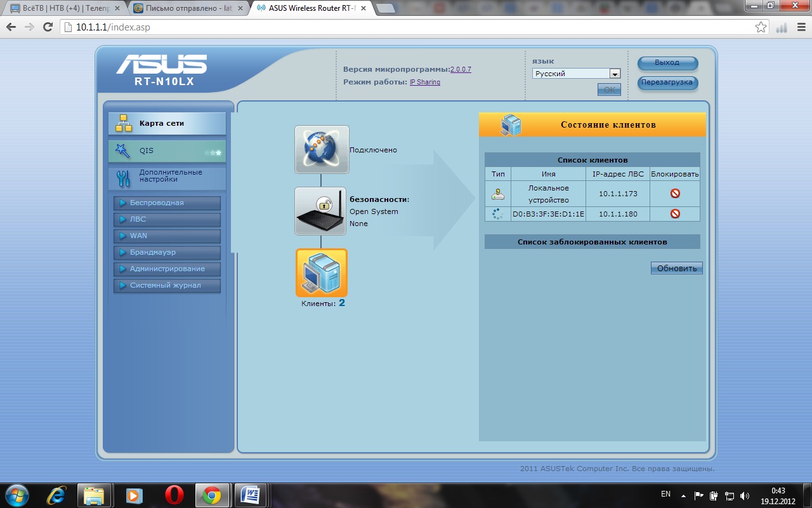Open Windows Media Player on taskbar
Screen dimensions: 812x508
133,495
